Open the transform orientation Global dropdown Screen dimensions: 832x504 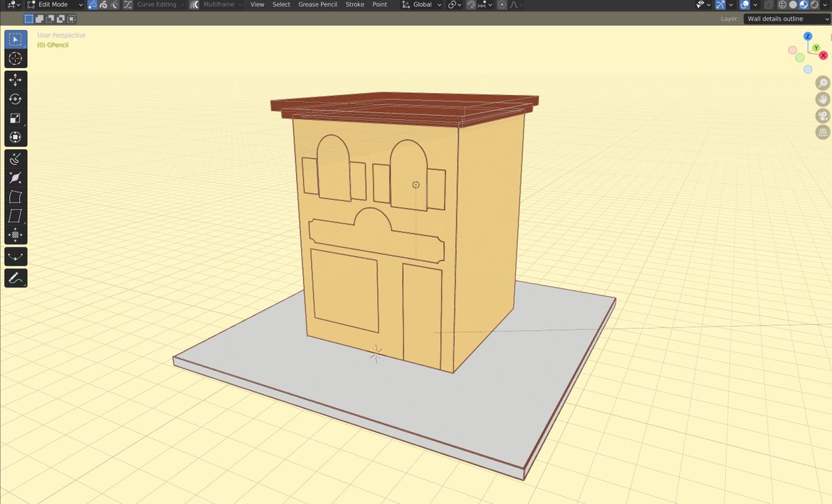[421, 4]
